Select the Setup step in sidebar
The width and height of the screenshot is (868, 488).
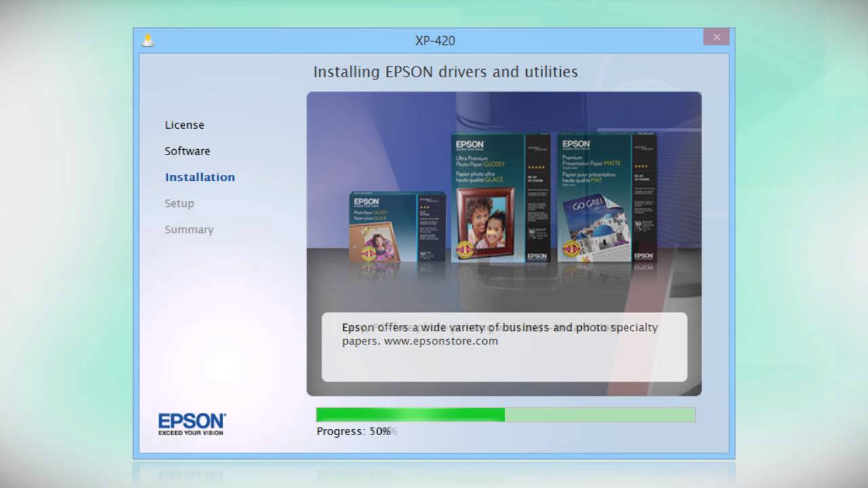click(179, 203)
